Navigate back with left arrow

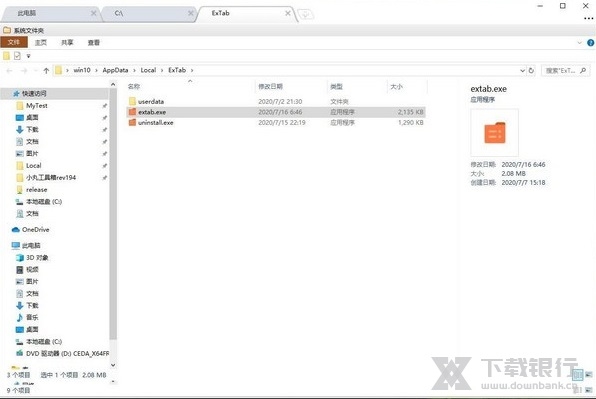[x=10, y=70]
